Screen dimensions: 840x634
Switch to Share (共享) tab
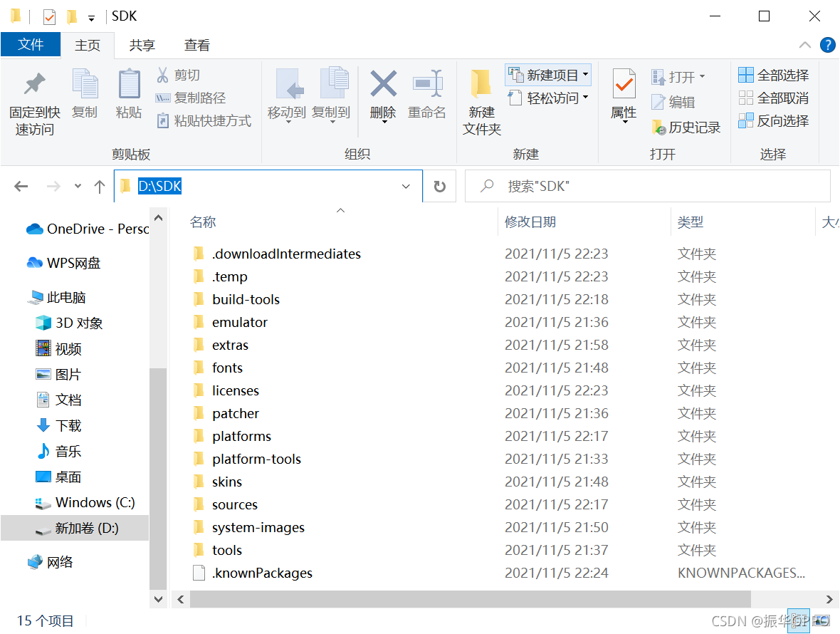click(142, 45)
